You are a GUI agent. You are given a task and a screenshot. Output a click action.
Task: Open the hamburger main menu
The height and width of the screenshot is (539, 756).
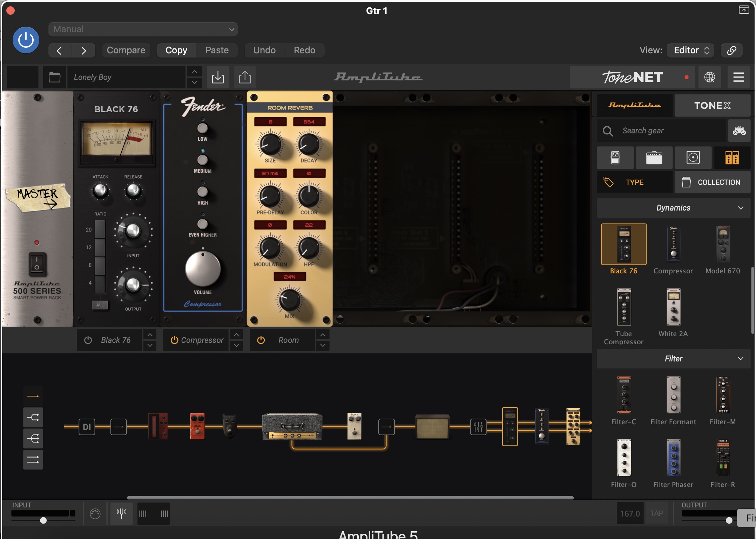738,77
